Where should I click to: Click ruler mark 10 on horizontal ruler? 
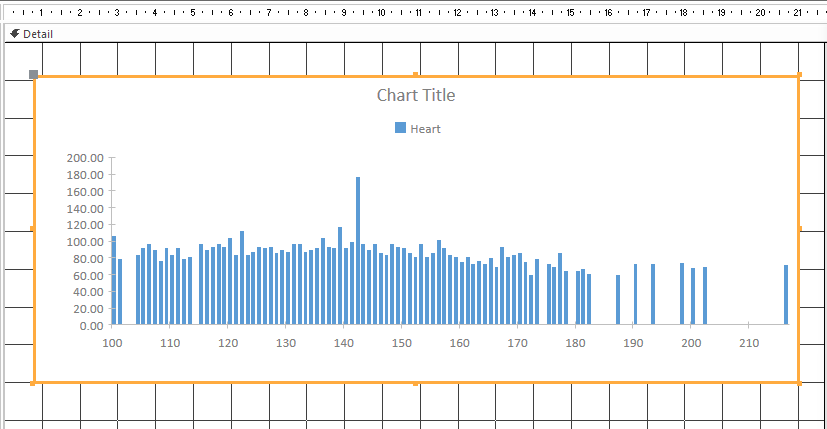coord(381,12)
